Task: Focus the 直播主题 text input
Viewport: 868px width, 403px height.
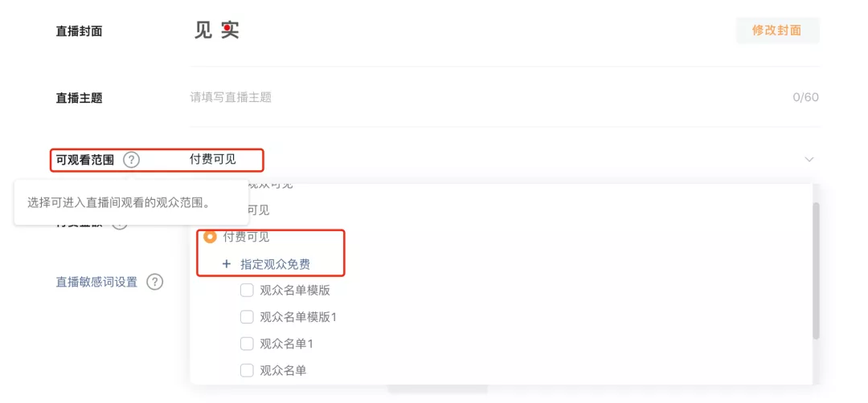Action: (x=482, y=97)
